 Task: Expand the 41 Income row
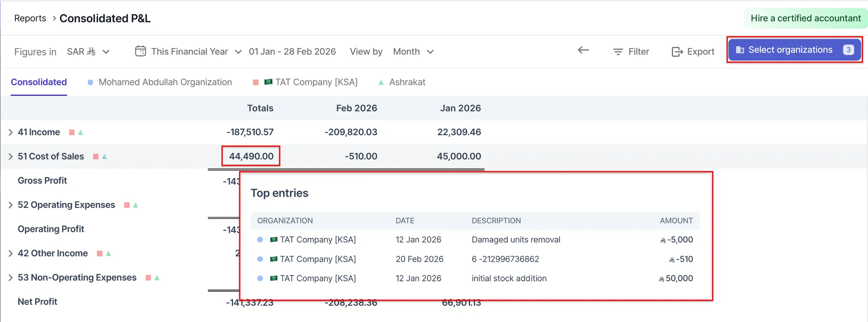tap(10, 133)
